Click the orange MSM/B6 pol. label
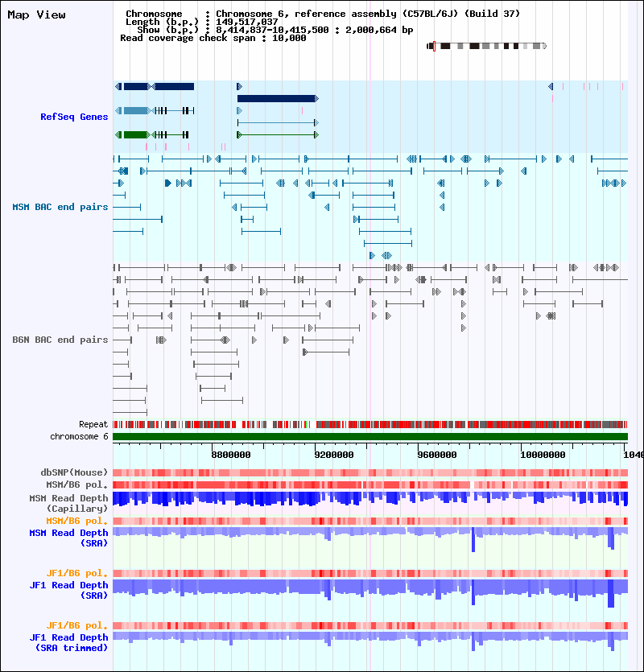Screen dimensions: 644x672 click(x=77, y=521)
